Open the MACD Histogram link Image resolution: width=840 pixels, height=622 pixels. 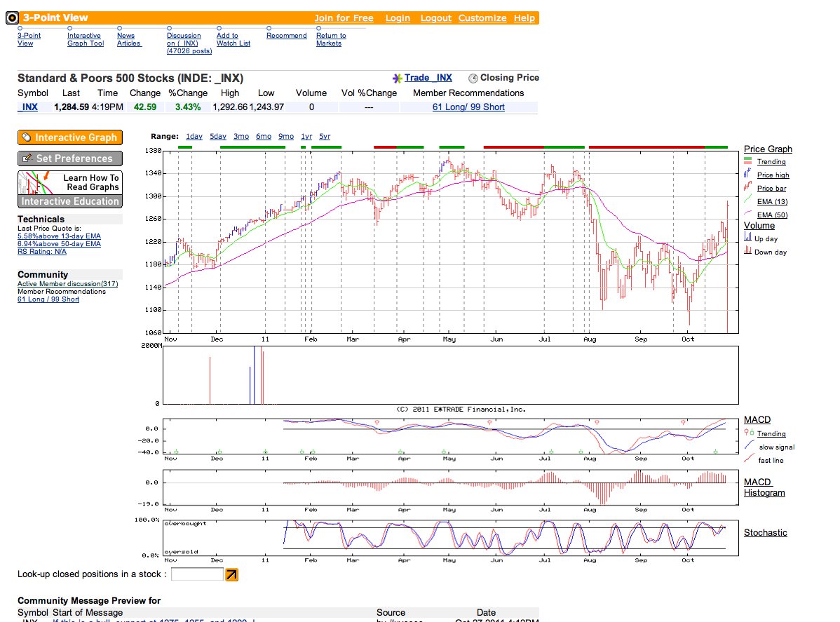point(764,487)
